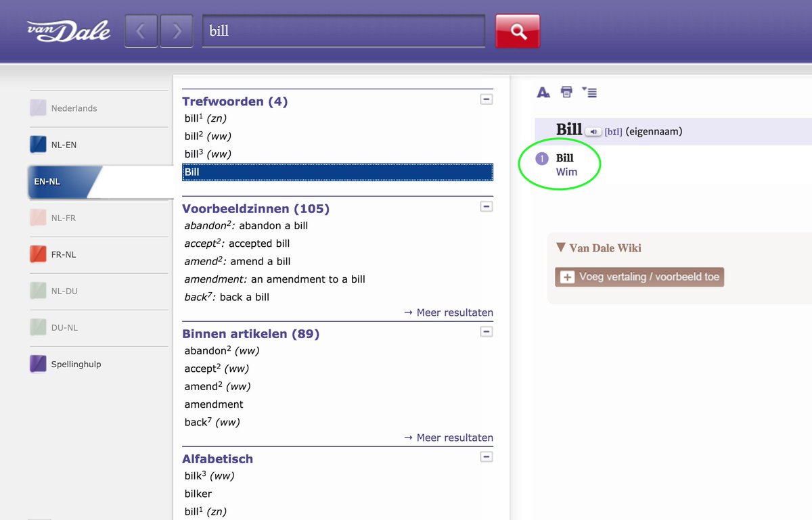The image size is (812, 520).
Task: Click the print icon
Action: (x=566, y=92)
